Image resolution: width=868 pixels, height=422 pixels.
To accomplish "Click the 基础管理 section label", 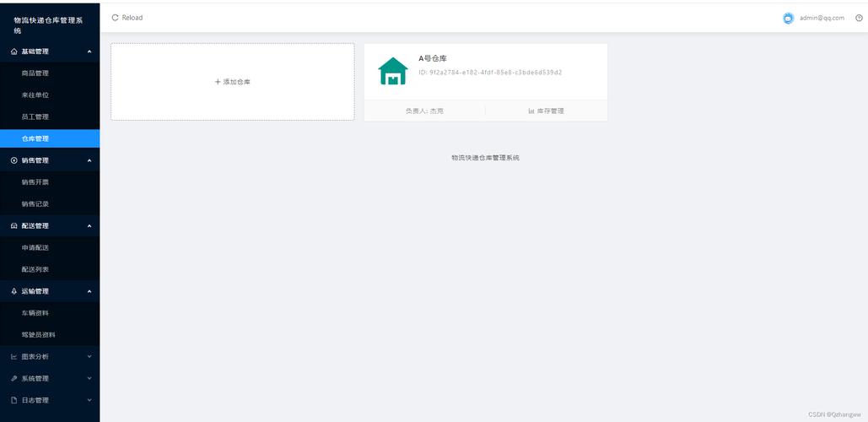I will 35,51.
